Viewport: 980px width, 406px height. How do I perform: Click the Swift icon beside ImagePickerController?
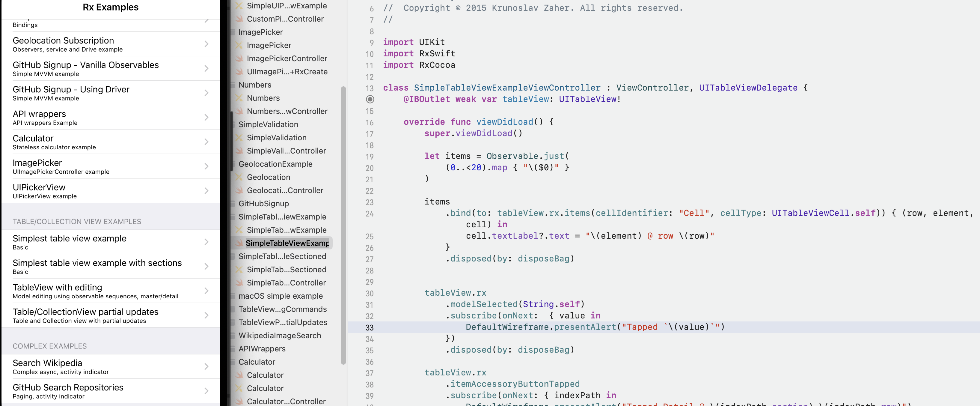click(x=239, y=58)
